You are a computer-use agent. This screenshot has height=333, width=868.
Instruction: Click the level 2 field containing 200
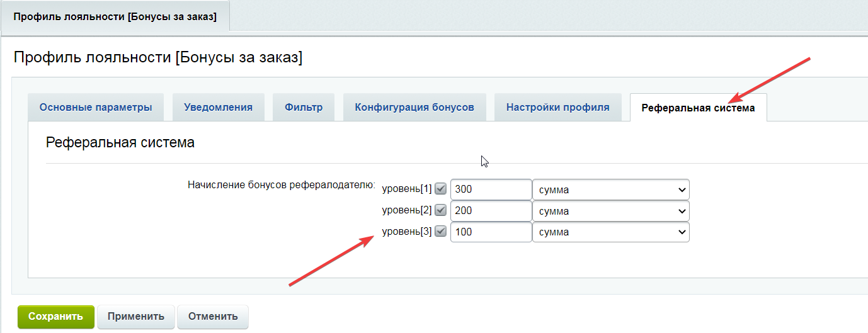point(491,211)
